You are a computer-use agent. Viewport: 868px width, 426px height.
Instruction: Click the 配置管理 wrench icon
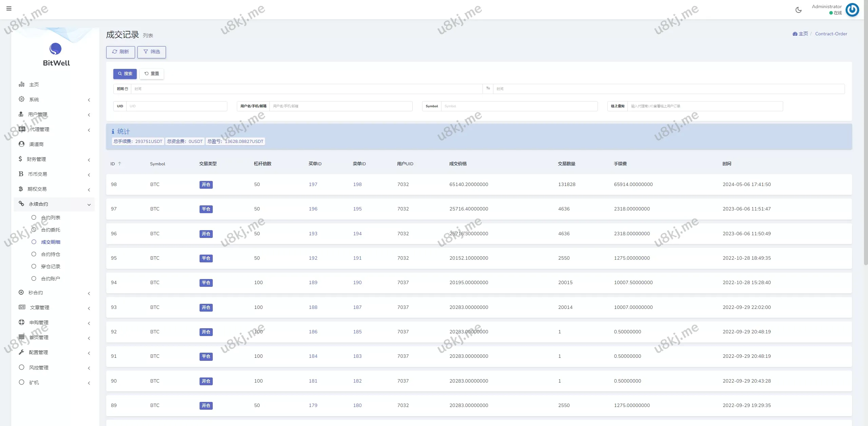coord(21,352)
